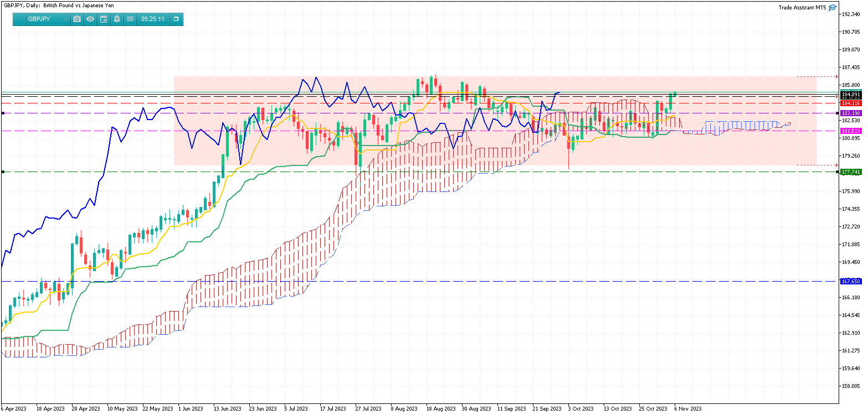
Task: Take a chart screenshot with camera icon
Action: click(77, 19)
